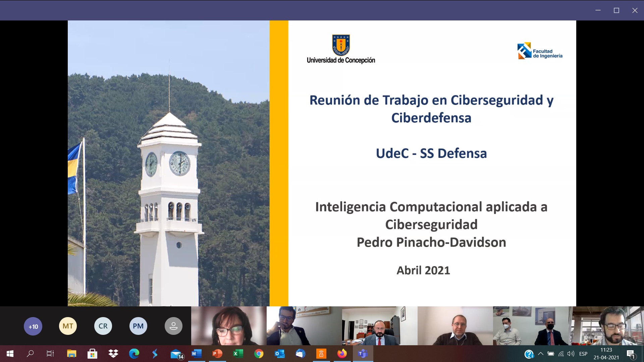The image size is (644, 362).
Task: Select participant avatar PM
Action: click(138, 326)
